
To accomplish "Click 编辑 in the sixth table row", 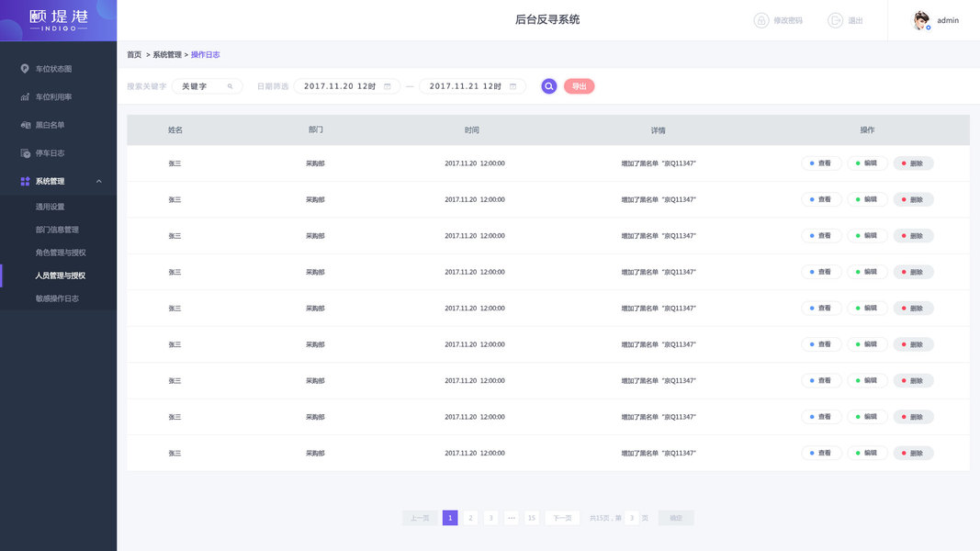I will 867,344.
